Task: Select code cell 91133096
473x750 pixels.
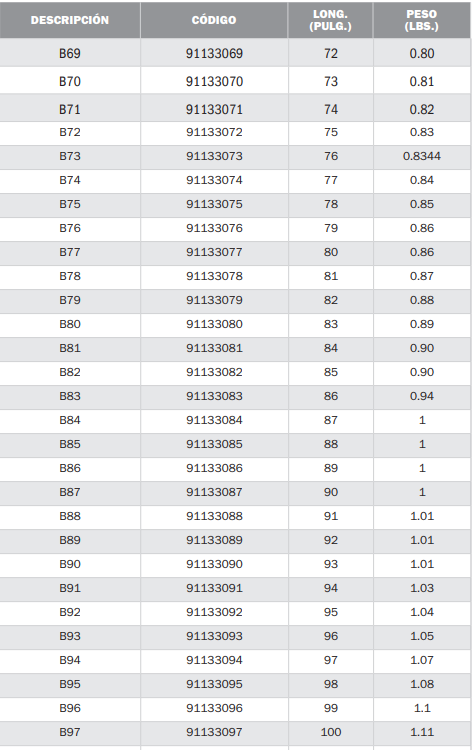Action: [x=214, y=708]
